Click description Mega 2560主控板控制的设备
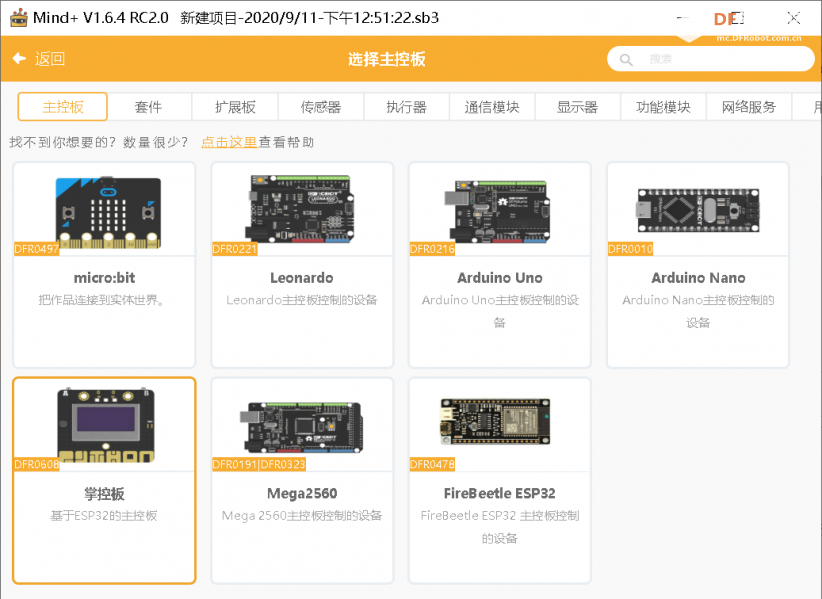Image resolution: width=822 pixels, height=599 pixels. (x=302, y=516)
